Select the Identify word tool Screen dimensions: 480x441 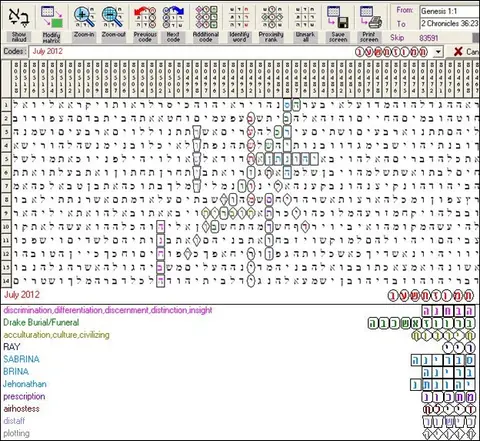239,17
